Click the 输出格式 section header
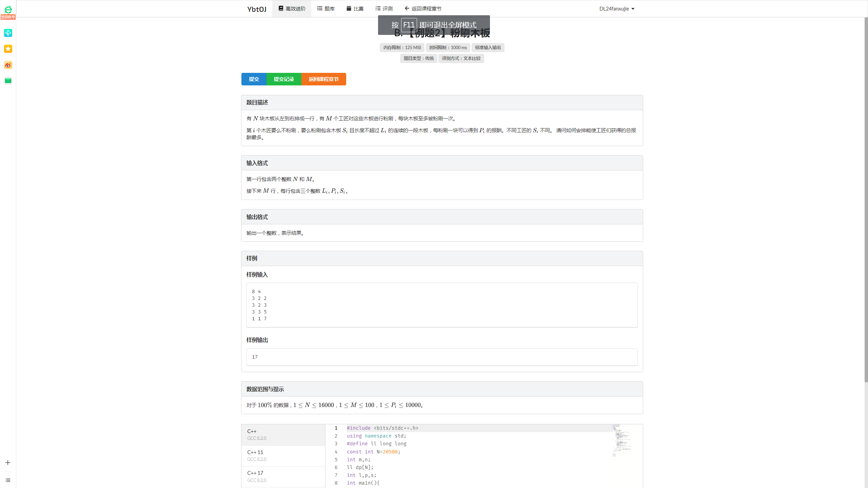Viewport: 868px width, 488px height. pos(442,217)
